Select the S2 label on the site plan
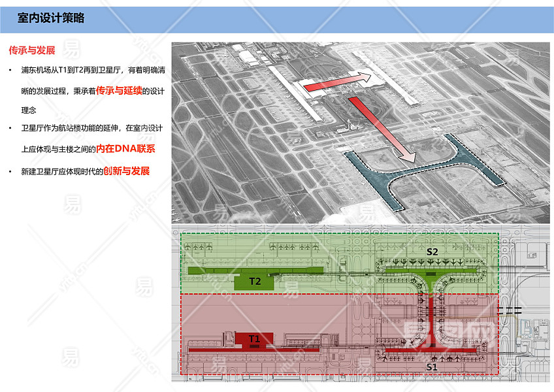The height and width of the screenshot is (392, 554). [432, 251]
